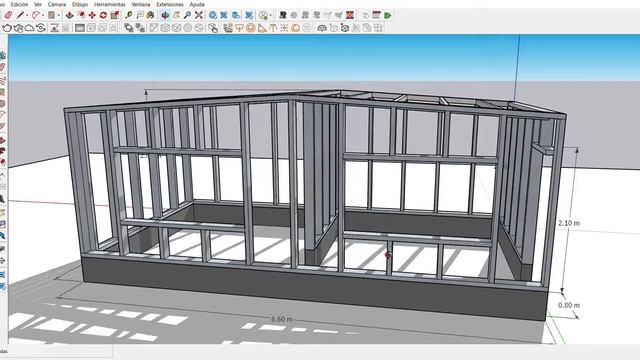Viewport: 640px width, 360px height.
Task: Click the grid icon ending the second toolbar
Action: pos(378,28)
